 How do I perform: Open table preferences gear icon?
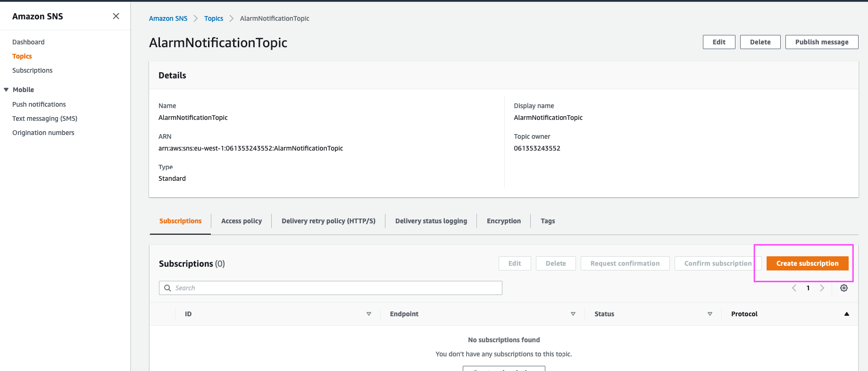pyautogui.click(x=844, y=288)
